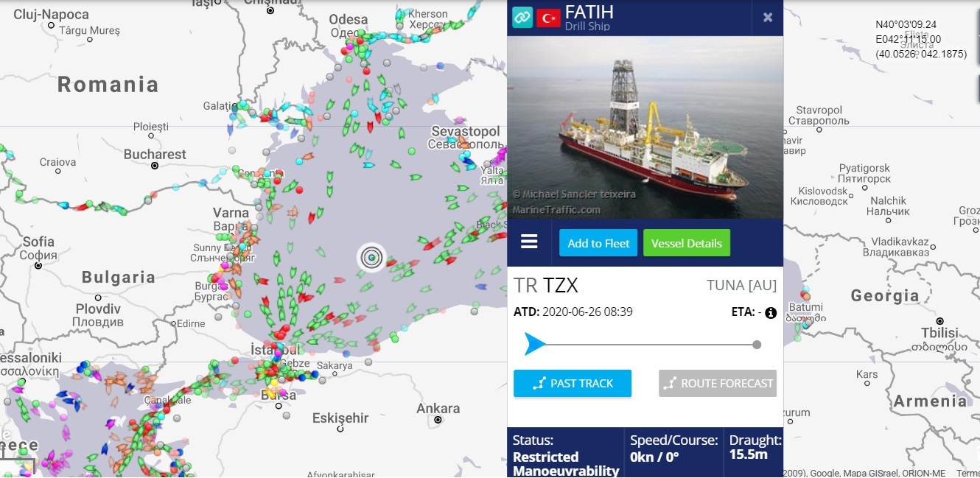Click the Sevastopol city label
980x478 pixels.
coord(466,131)
